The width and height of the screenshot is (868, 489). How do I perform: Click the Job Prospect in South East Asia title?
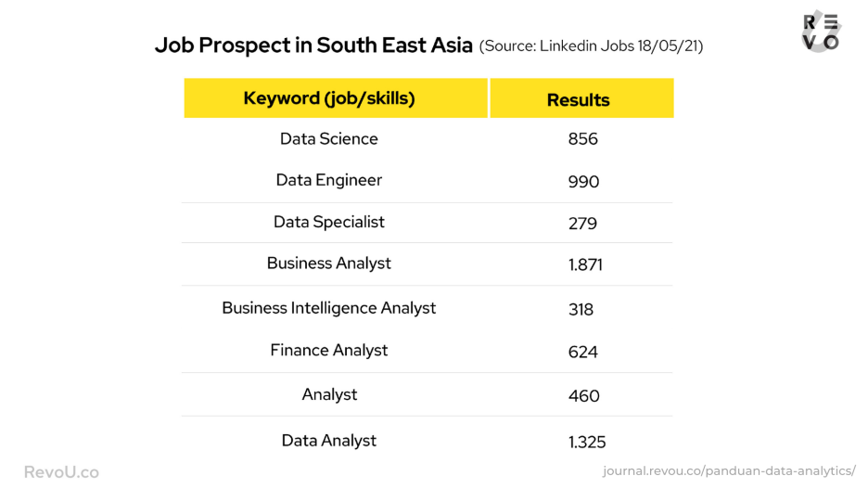(313, 45)
